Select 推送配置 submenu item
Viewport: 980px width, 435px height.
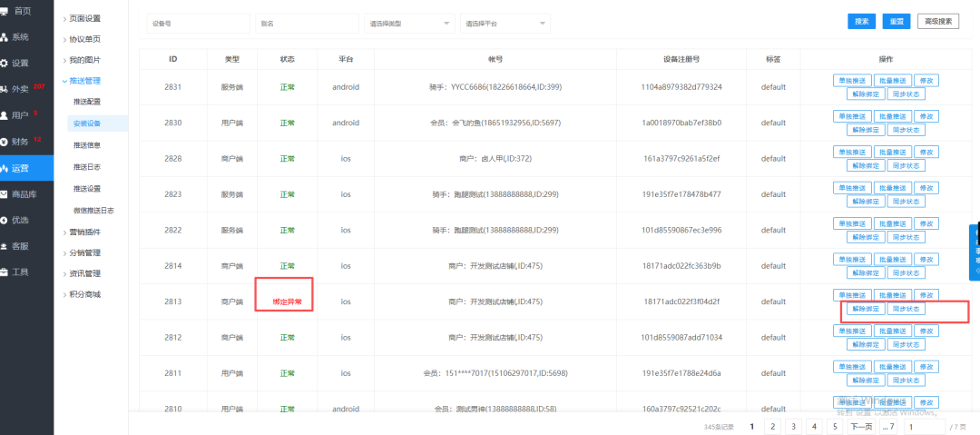click(x=87, y=102)
